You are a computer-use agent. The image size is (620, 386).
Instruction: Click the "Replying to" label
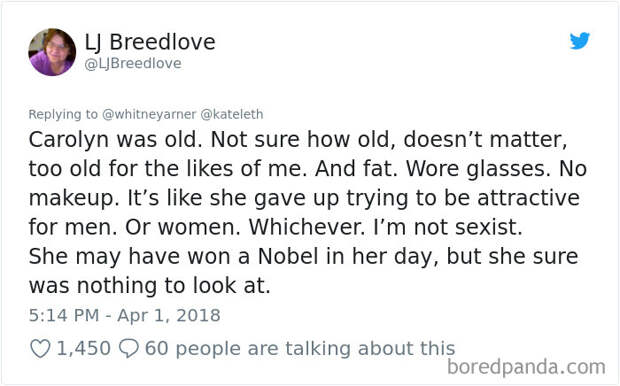point(63,115)
